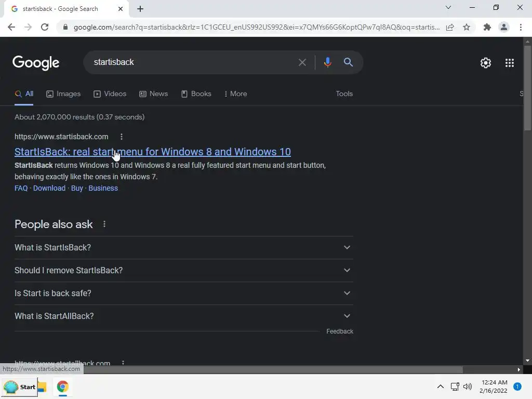Switch to the News tab
The height and width of the screenshot is (399, 532).
click(153, 94)
